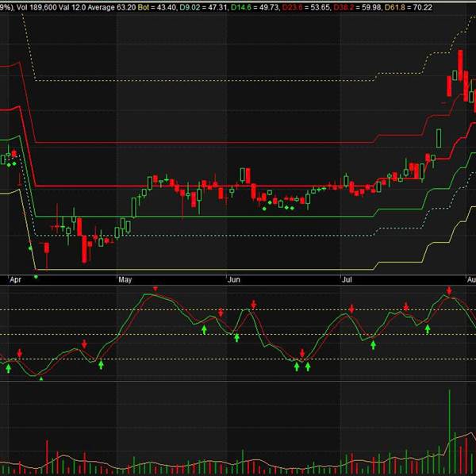Viewport: 476px width, 476px height.
Task: Select the D9.02 = 47.31 level label
Action: pyautogui.click(x=203, y=7)
